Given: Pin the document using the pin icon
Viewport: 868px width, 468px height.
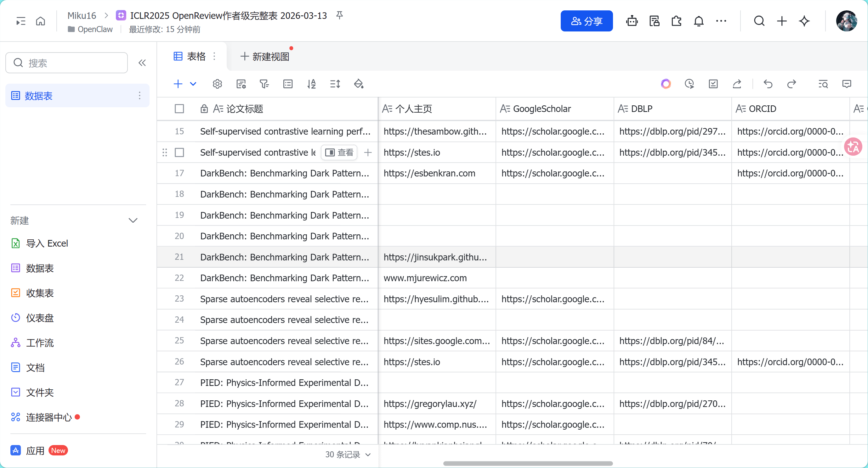Looking at the screenshot, I should pyautogui.click(x=340, y=15).
